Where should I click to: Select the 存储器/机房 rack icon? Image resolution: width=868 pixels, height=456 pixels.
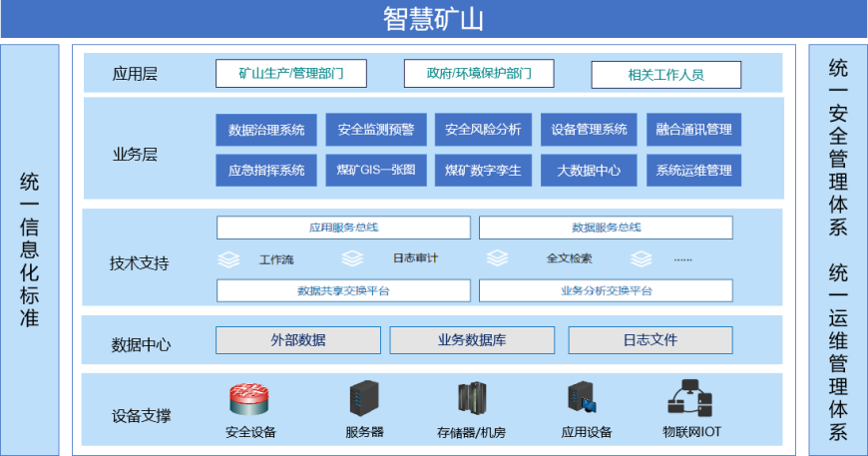[x=471, y=399]
